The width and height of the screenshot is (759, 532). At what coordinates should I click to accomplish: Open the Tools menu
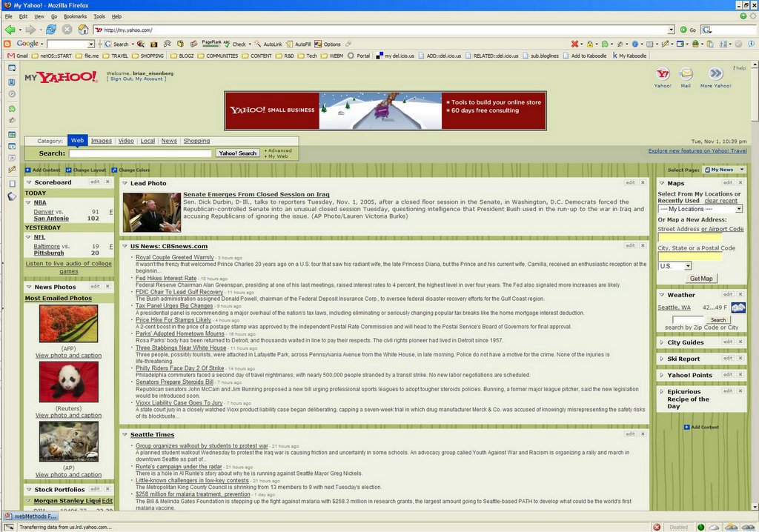point(99,16)
